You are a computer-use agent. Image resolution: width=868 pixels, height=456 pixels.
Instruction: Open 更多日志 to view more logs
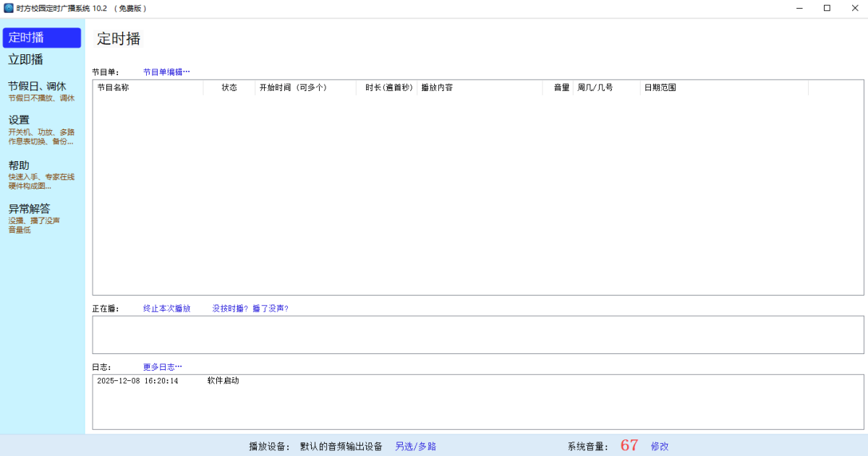[x=162, y=366]
